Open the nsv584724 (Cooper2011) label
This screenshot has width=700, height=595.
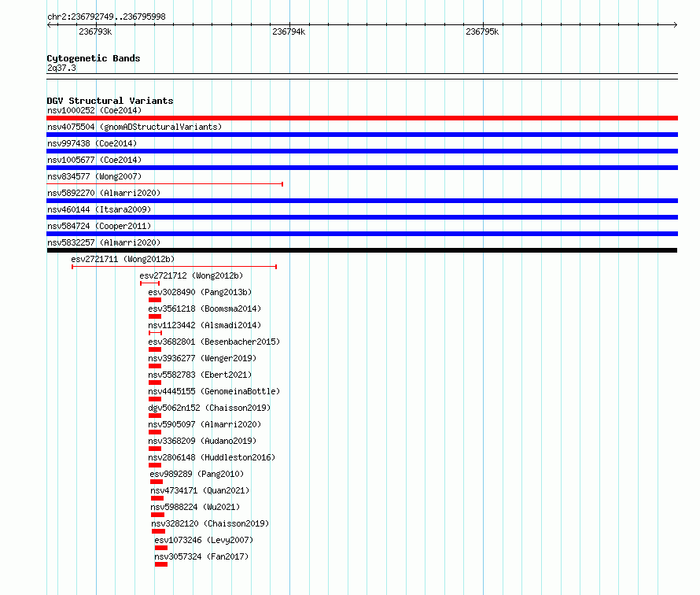point(99,226)
